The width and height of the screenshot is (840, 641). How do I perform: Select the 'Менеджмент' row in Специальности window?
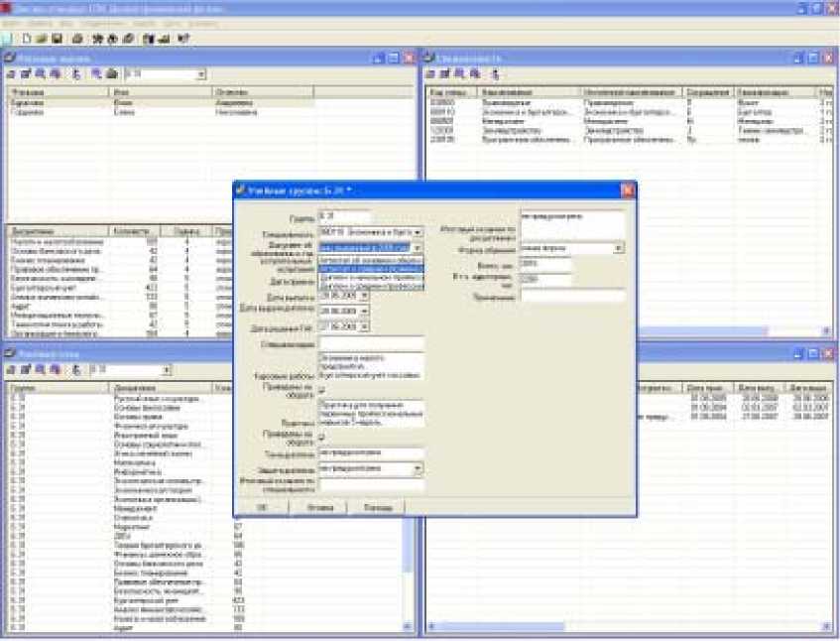[x=629, y=122]
